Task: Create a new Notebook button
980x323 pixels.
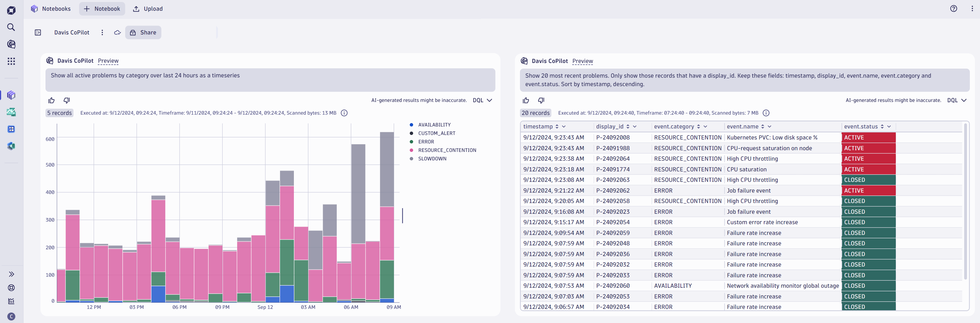Action: pos(102,9)
